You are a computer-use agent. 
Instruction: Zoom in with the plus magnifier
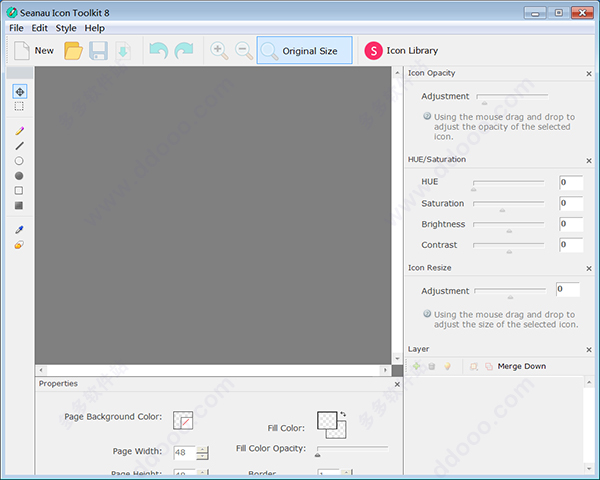tap(219, 51)
